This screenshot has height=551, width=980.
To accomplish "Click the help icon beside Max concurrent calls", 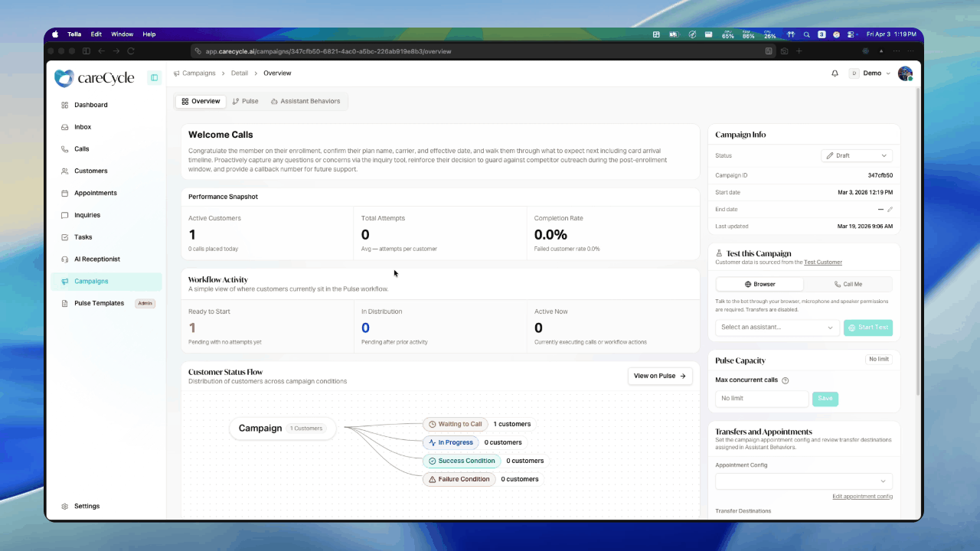I will [x=785, y=380].
